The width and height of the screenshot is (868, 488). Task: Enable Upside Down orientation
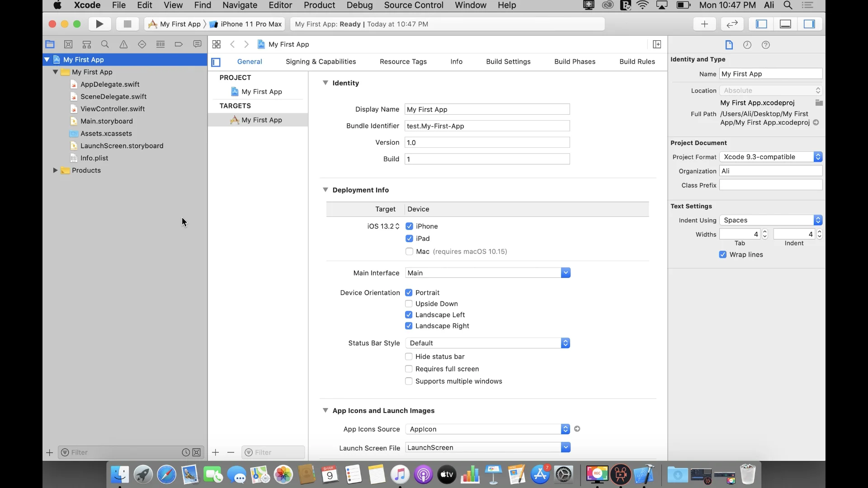coord(409,304)
